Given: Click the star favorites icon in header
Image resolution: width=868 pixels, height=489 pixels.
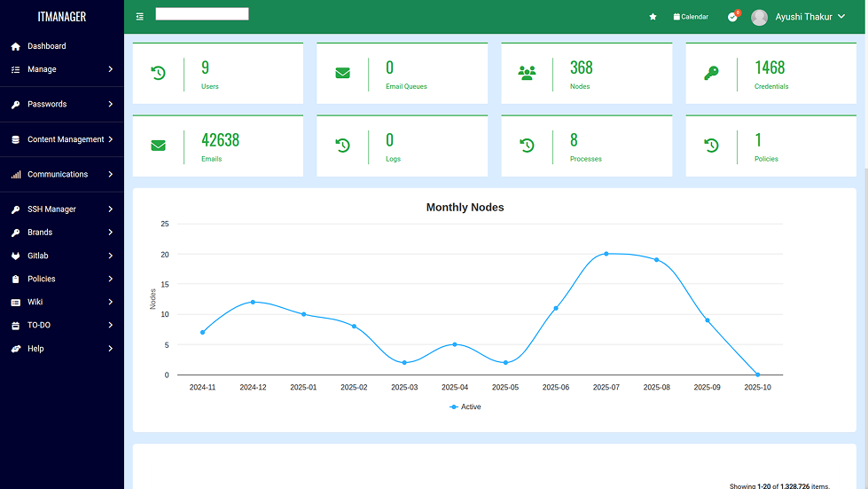Looking at the screenshot, I should click(x=653, y=17).
